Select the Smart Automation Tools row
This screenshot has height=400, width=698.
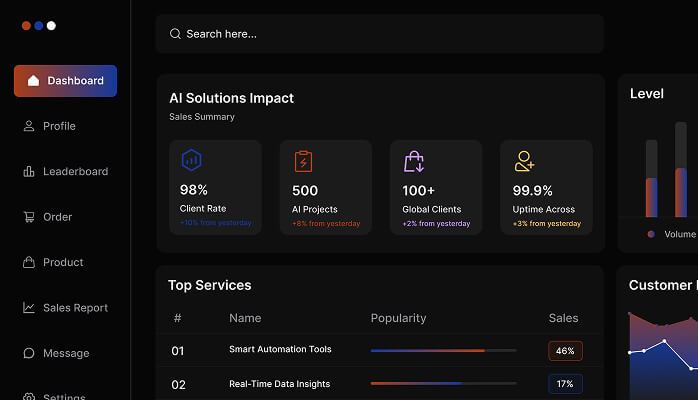(x=280, y=350)
